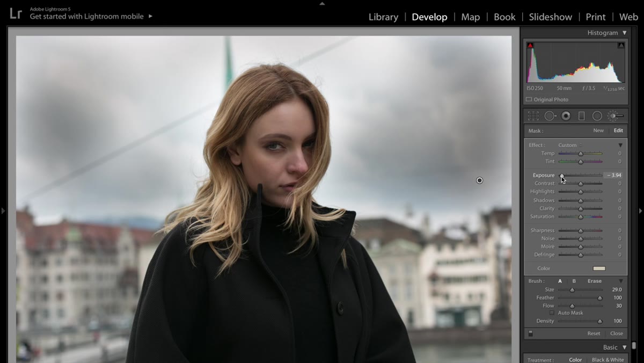Click the Moiré slider handle
The height and width of the screenshot is (363, 644).
coord(581,247)
